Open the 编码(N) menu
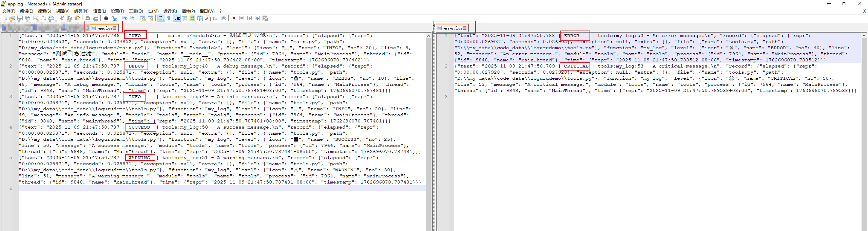 point(81,11)
